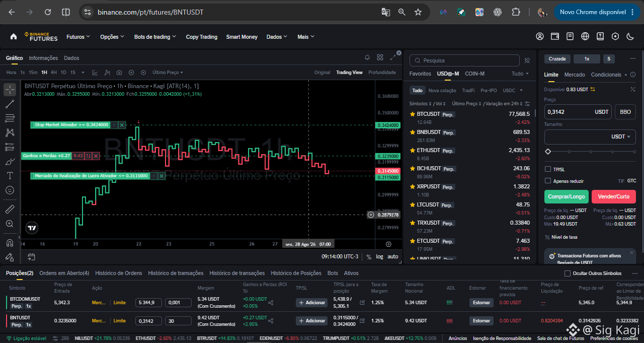This screenshot has height=343, width=644.
Task: Unfavorite BTCUSDT star in the list
Action: pos(413,114)
